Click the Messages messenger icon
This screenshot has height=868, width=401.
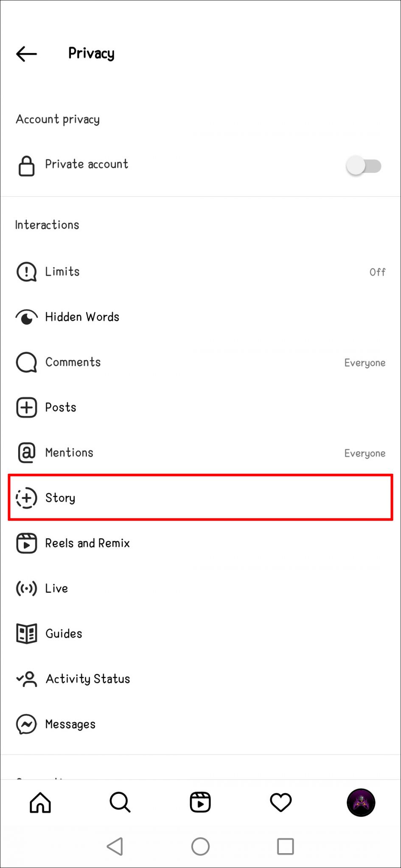(x=26, y=724)
